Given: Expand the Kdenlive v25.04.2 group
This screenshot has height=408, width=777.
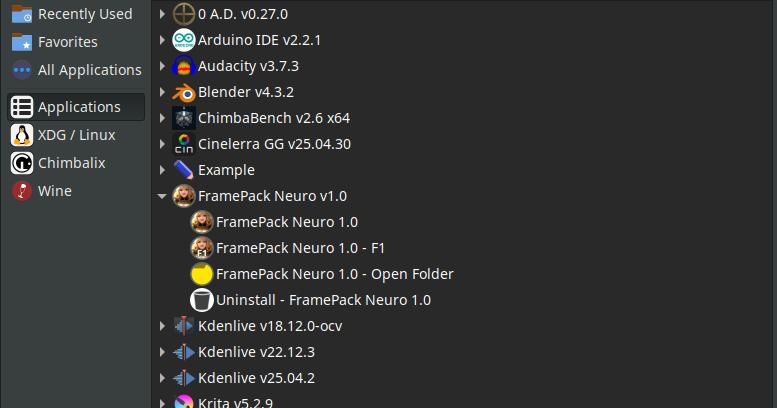Looking at the screenshot, I should (162, 378).
